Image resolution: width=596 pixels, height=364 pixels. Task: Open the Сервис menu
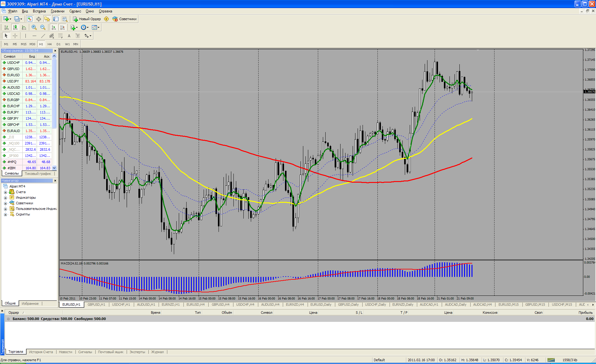click(x=75, y=11)
